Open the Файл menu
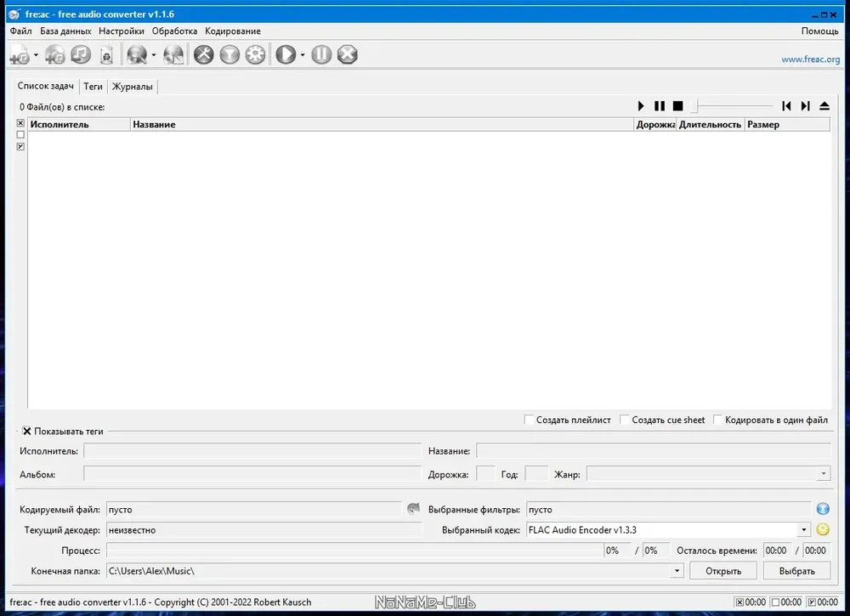850x616 pixels. tap(20, 31)
